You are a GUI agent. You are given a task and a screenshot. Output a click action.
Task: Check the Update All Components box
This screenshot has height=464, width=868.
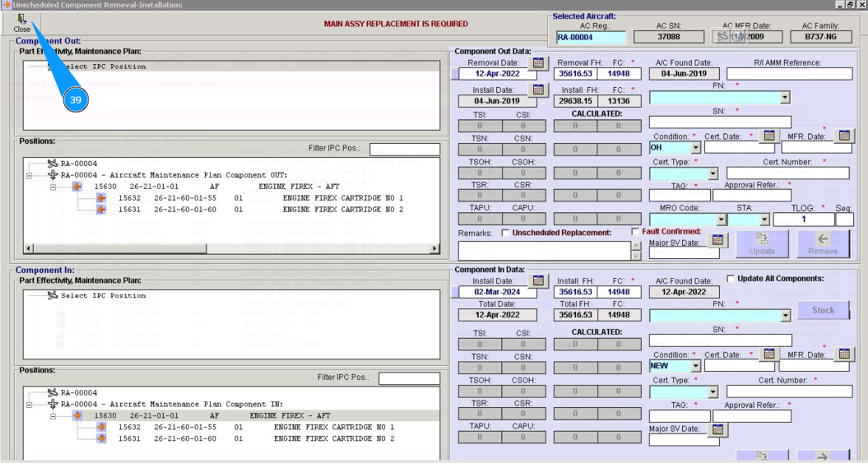point(731,279)
